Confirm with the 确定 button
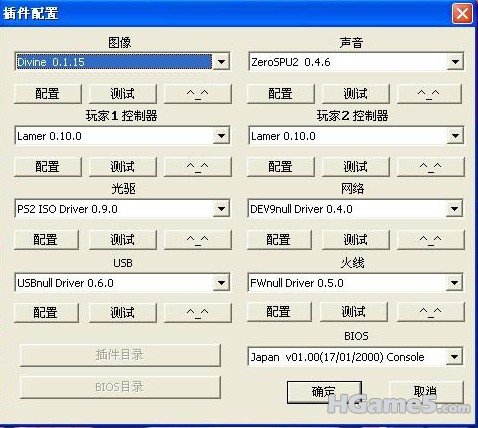478x428 pixels. (324, 392)
